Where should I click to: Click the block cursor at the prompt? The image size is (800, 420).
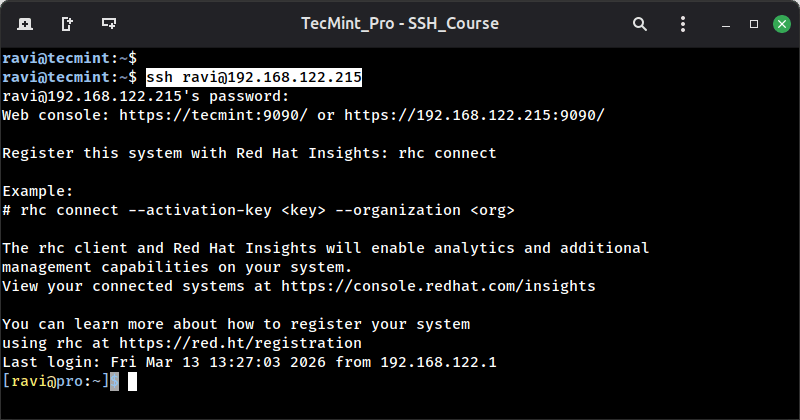click(131, 381)
